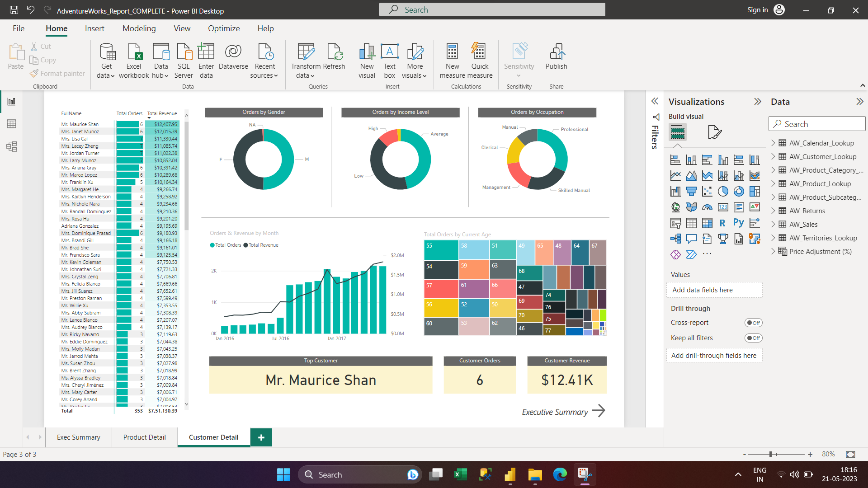Expand the Filters pane
868x488 pixels.
point(655,101)
